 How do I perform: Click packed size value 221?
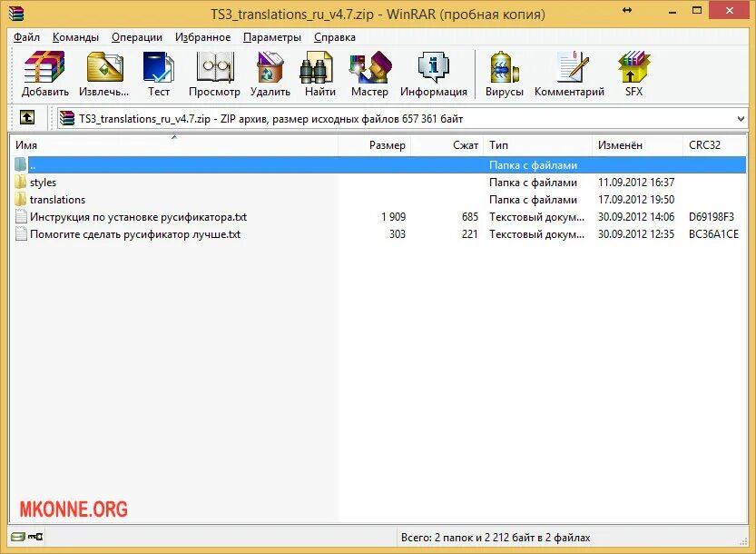469,234
